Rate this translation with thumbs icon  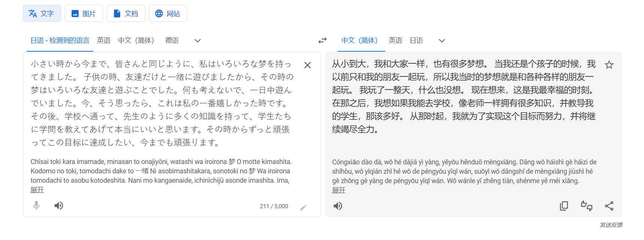(x=586, y=206)
